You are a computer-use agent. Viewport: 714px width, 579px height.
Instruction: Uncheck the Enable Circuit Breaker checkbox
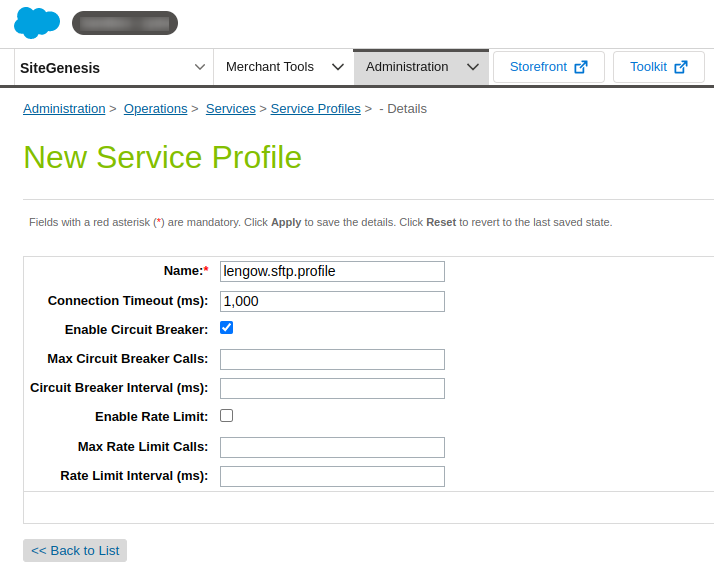pyautogui.click(x=227, y=328)
